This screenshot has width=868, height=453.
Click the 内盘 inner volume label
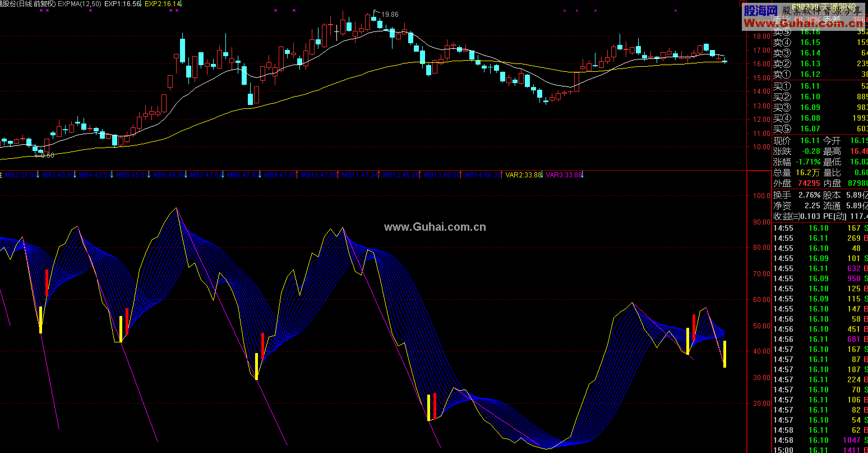pos(832,183)
